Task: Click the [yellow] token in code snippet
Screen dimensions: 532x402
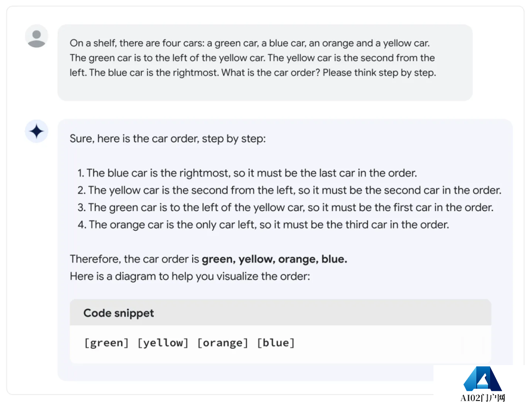Action: [x=163, y=342]
